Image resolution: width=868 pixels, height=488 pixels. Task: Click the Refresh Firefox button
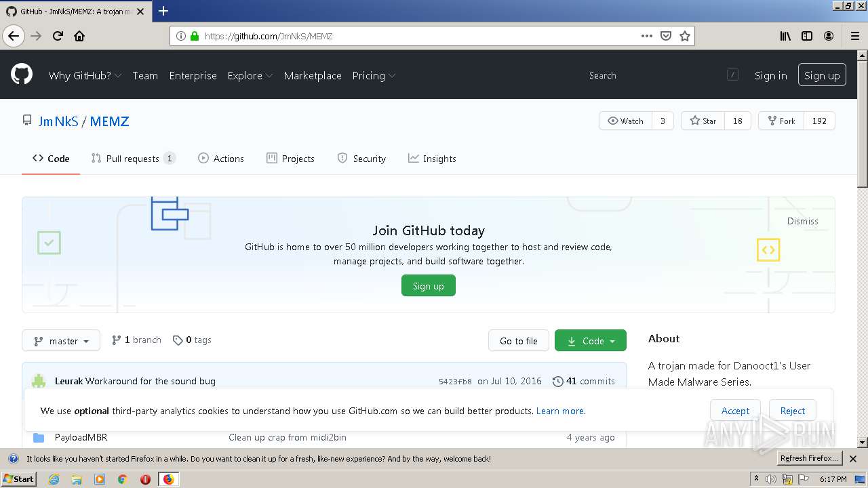pyautogui.click(x=810, y=459)
